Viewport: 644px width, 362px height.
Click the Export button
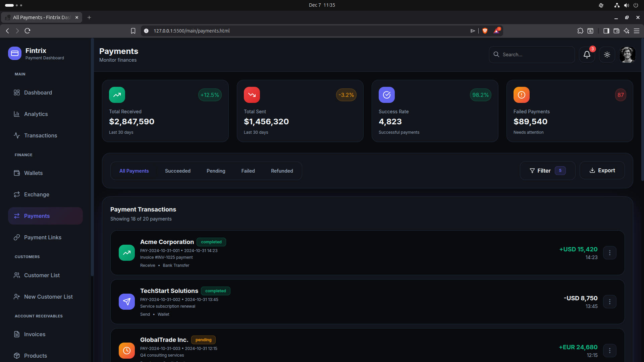(602, 170)
